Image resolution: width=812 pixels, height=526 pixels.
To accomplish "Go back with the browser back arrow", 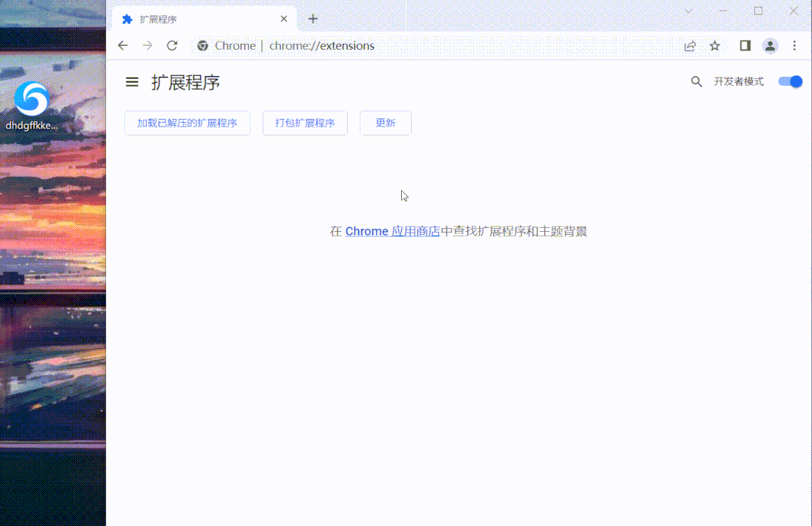I will click(123, 46).
